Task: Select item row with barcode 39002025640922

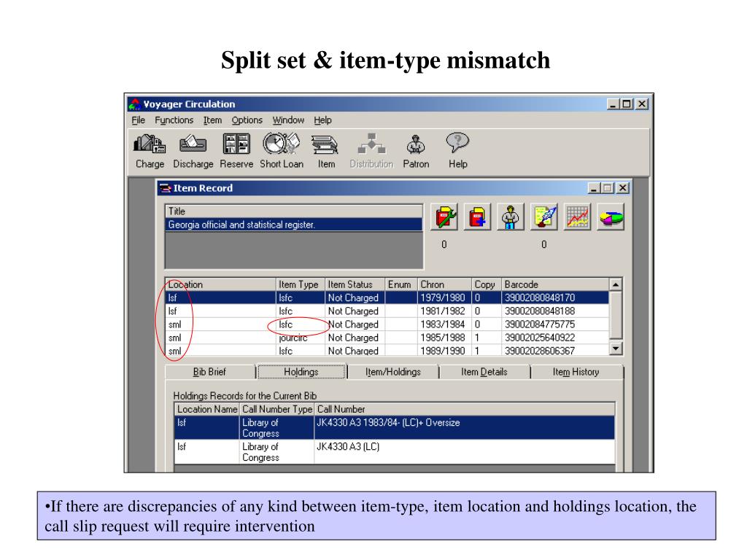Action: tap(538, 338)
